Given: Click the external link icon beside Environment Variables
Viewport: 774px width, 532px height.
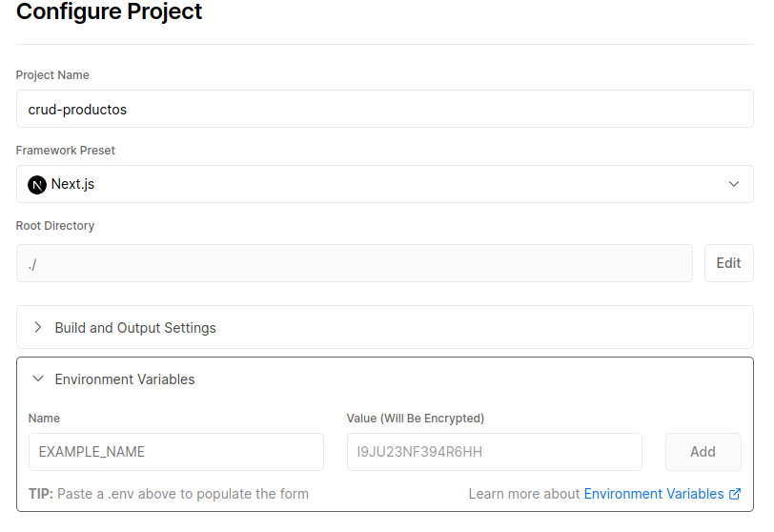Looking at the screenshot, I should [735, 494].
